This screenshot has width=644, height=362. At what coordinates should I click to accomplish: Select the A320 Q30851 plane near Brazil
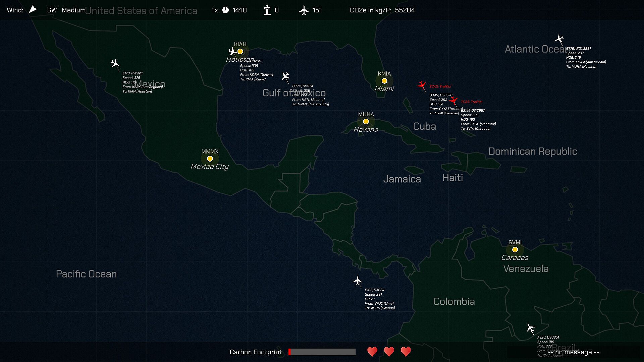[x=531, y=328]
